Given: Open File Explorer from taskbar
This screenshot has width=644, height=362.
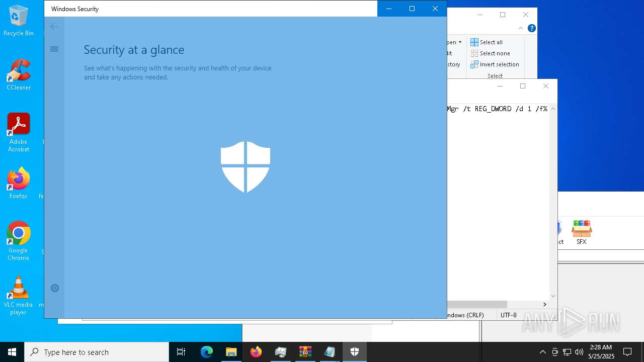Looking at the screenshot, I should click(x=231, y=352).
